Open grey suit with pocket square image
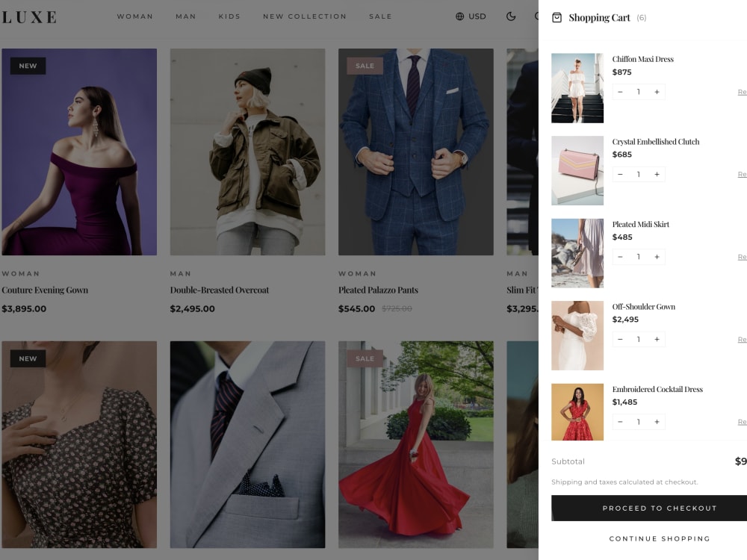The height and width of the screenshot is (560, 747). coord(248,444)
